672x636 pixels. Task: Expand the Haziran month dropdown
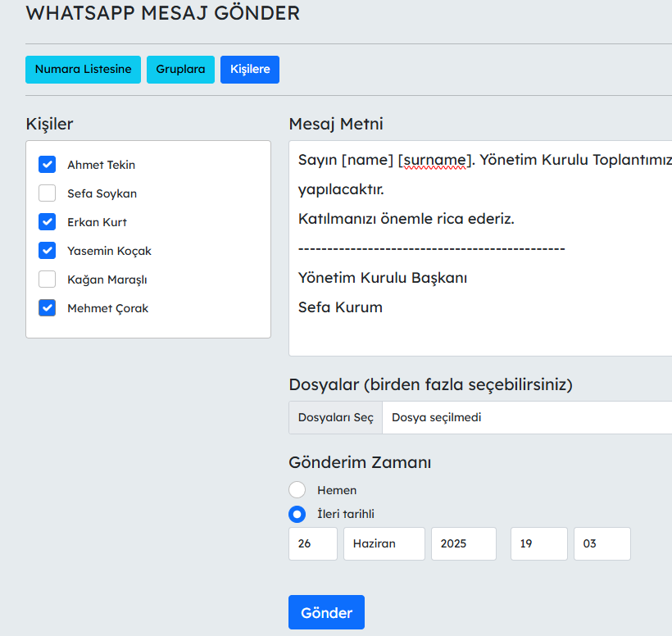point(384,543)
